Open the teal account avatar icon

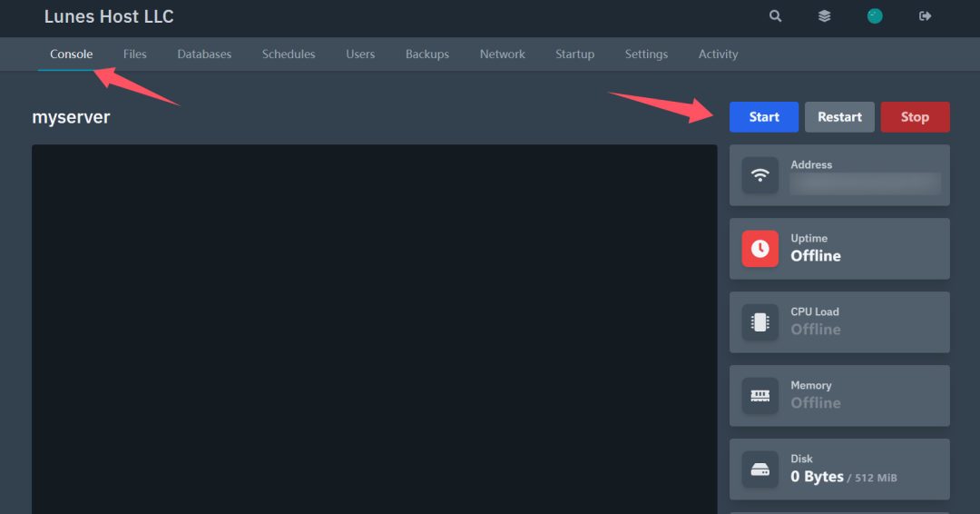coord(875,16)
